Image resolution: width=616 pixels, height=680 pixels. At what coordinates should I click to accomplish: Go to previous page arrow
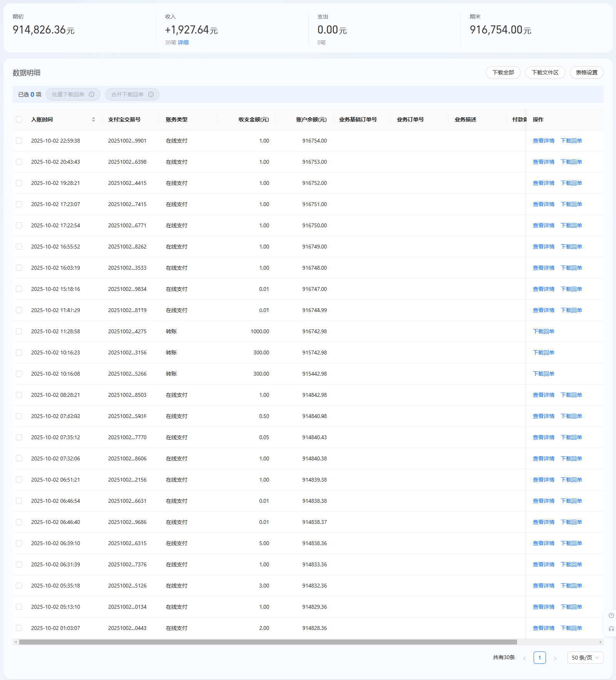click(524, 658)
